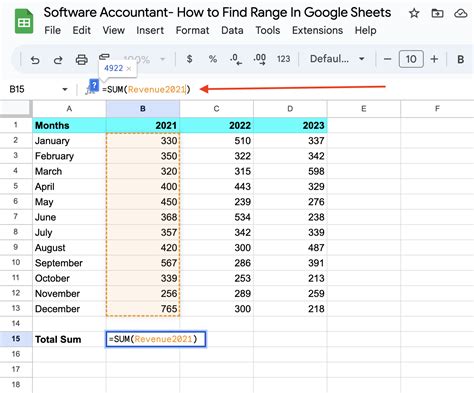Select row 15 header
474x393 pixels.
click(16, 339)
